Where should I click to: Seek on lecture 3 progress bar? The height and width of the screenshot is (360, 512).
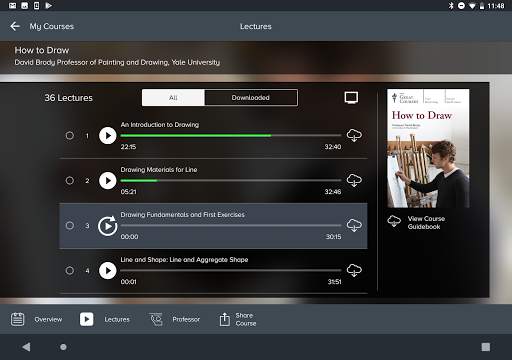pyautogui.click(x=231, y=226)
